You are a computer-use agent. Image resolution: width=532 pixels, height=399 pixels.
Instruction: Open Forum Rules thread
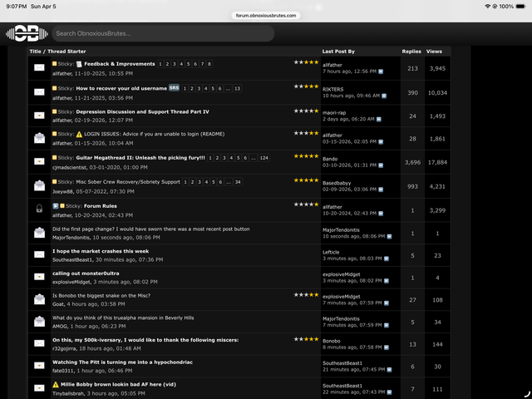(x=100, y=206)
